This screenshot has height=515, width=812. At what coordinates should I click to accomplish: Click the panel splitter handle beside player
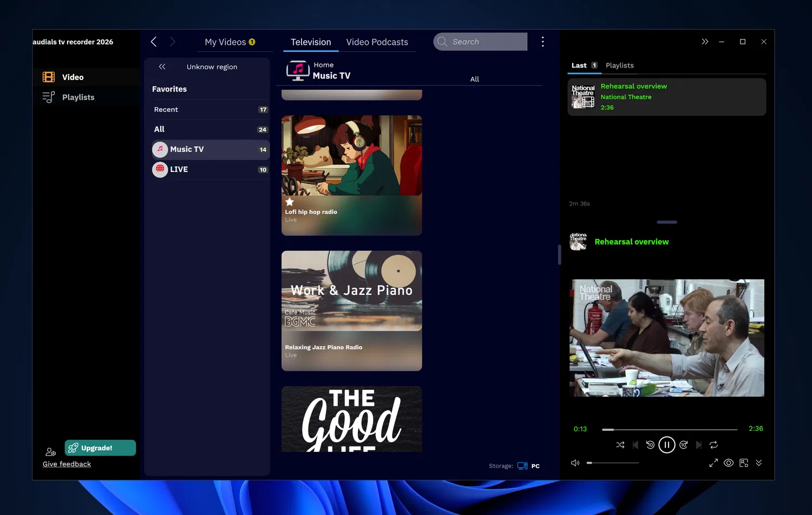click(x=559, y=254)
